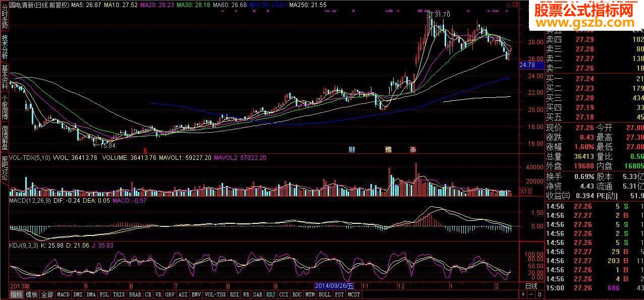Click the MA10: 27.52 label
The height and width of the screenshot is (300, 644).
[x=122, y=5]
